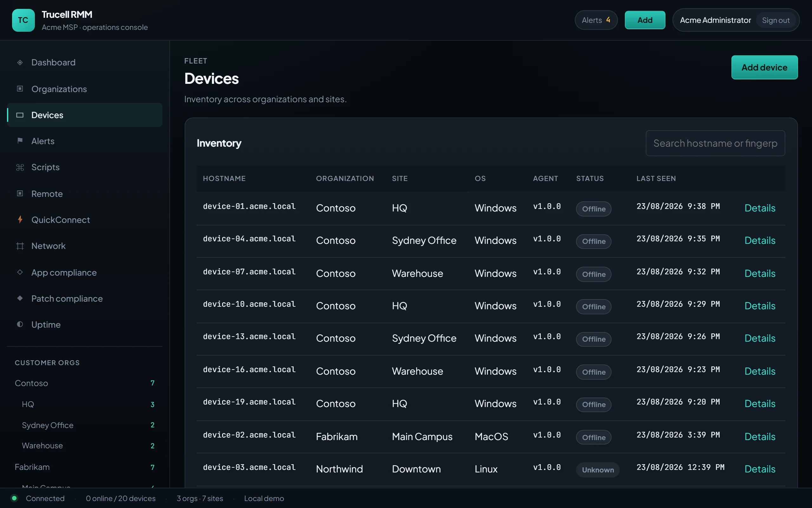
Task: Click the Alerts flag icon in sidebar
Action: (20, 141)
